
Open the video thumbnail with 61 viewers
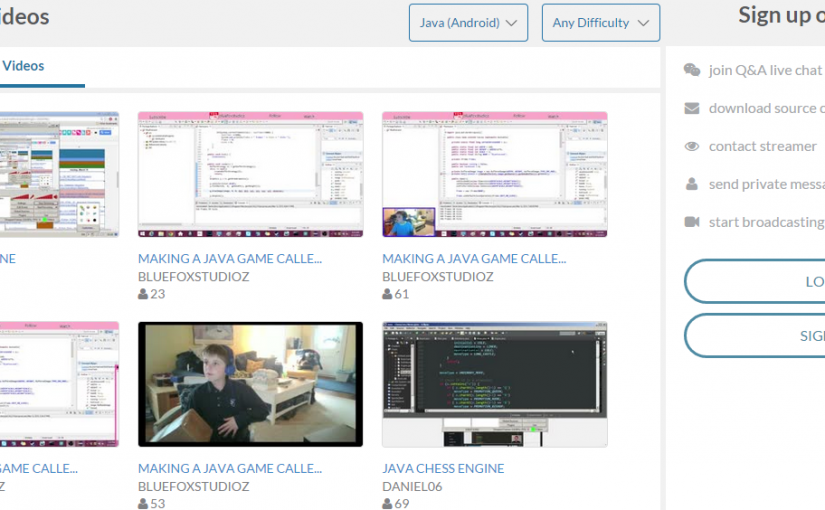pos(495,174)
